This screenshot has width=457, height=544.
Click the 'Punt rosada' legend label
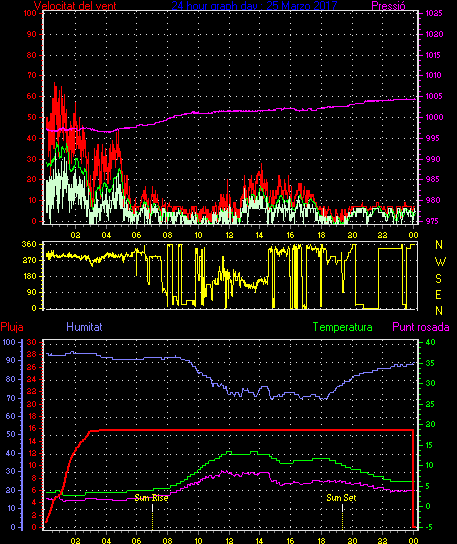421,327
